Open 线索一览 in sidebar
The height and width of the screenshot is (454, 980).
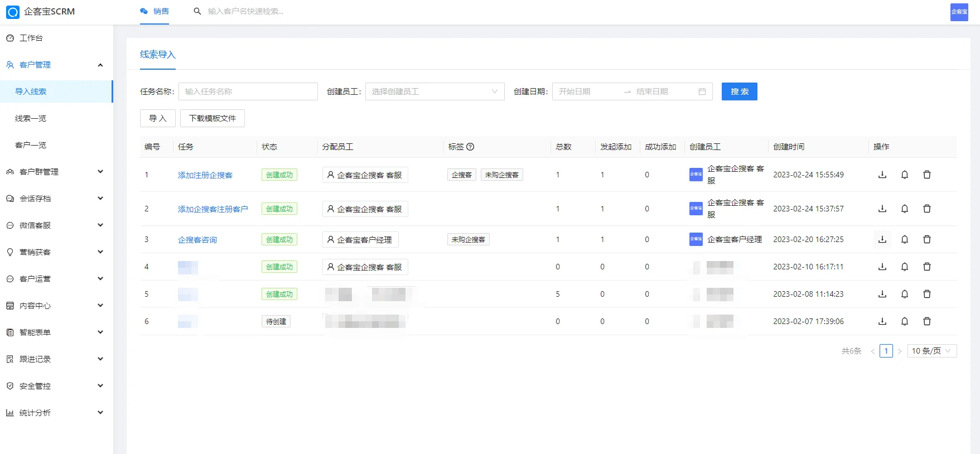[56, 118]
